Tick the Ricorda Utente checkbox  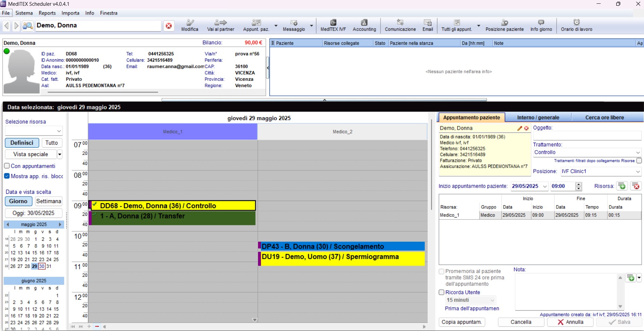click(442, 292)
